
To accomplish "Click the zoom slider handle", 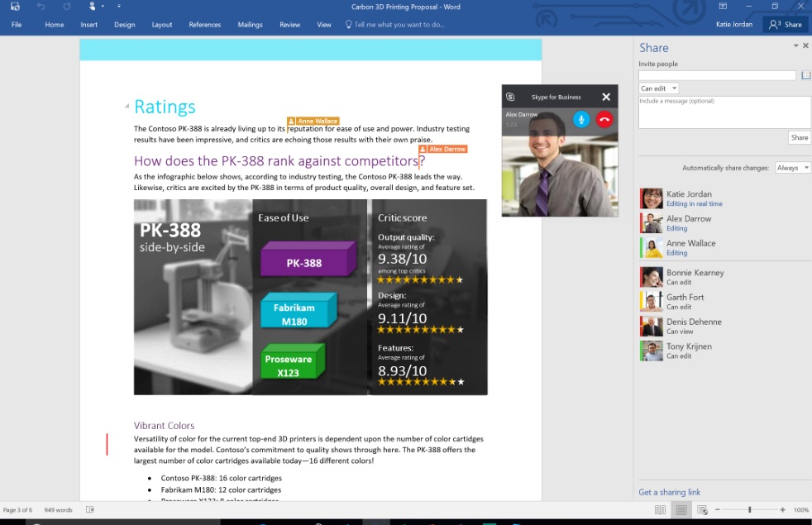I will [749, 510].
